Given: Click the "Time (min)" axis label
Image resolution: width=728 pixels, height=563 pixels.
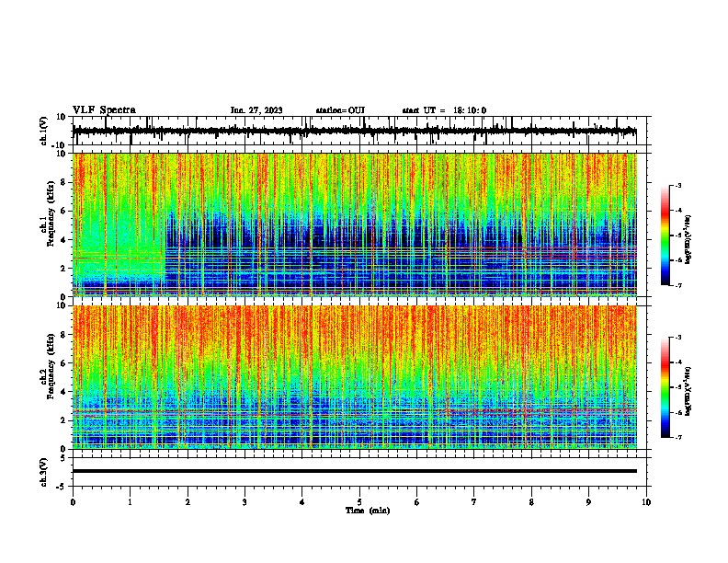Looking at the screenshot, I should pos(368,511).
